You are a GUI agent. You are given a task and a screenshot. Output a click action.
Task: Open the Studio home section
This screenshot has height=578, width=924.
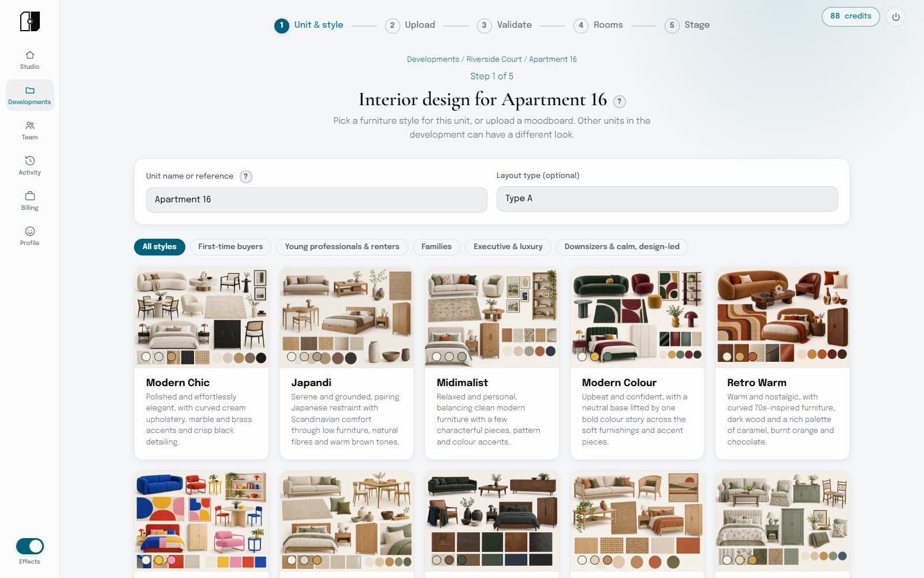[x=29, y=60]
